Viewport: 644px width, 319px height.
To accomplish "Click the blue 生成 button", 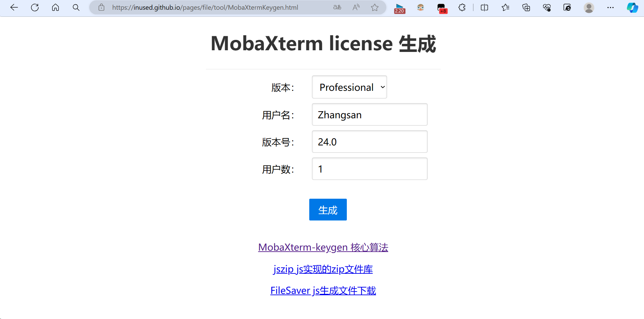I will (x=328, y=210).
